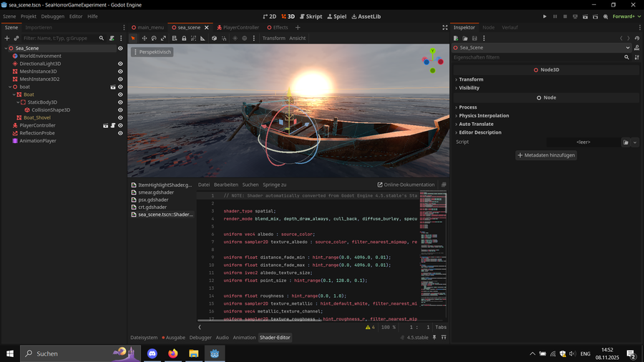
Task: Expand the Transform section in Inspector
Action: click(x=471, y=79)
